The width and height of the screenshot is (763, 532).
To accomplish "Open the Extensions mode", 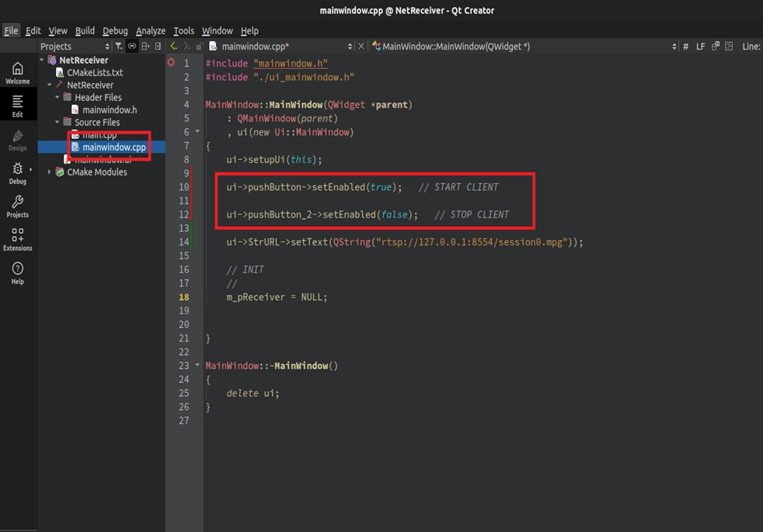I will pos(18,240).
